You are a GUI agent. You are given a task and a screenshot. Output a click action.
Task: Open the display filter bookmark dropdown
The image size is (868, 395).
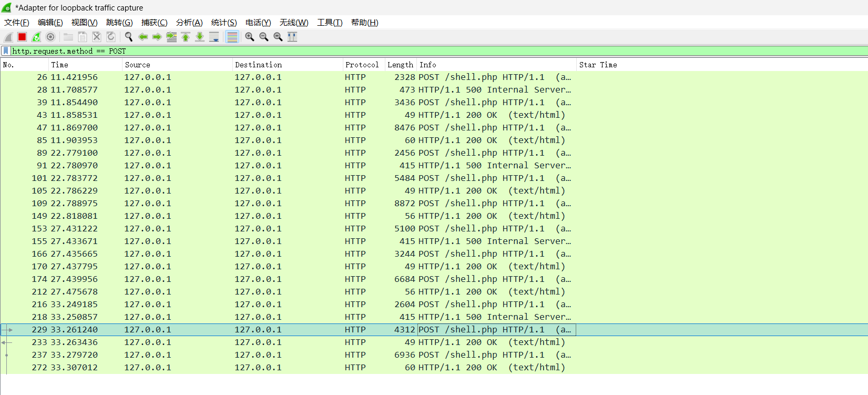[x=6, y=51]
